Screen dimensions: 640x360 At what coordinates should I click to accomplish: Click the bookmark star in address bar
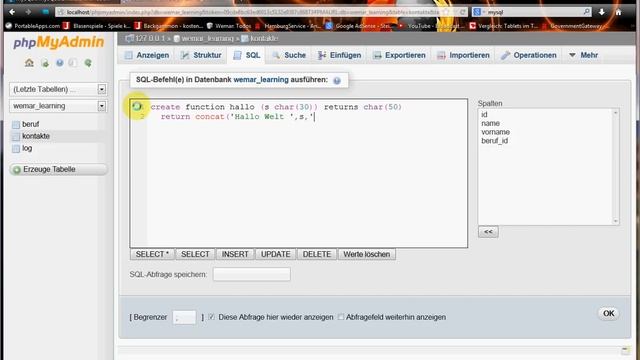tap(446, 12)
